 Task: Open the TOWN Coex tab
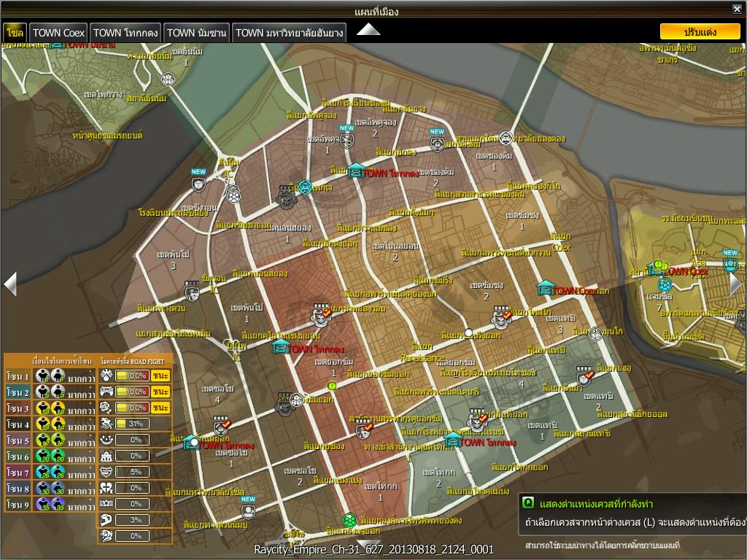(58, 33)
